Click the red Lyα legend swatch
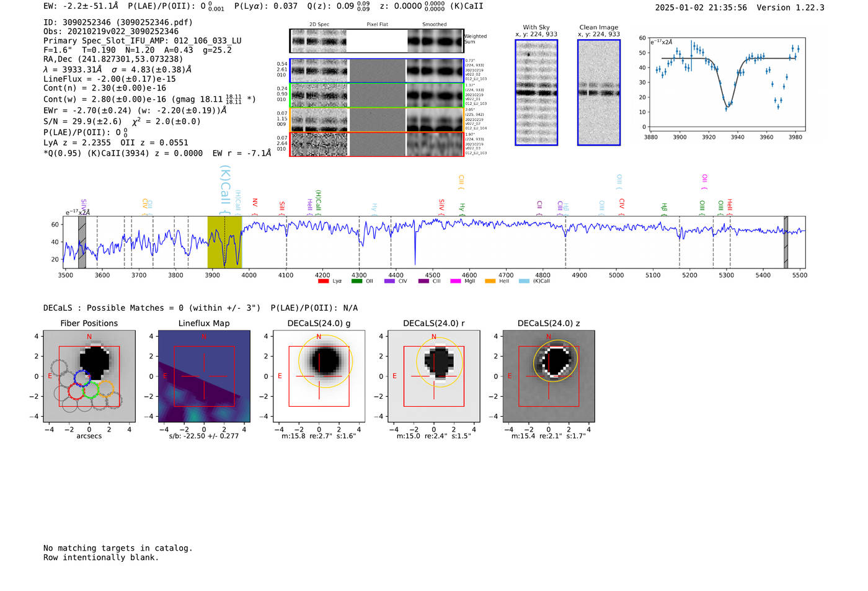 [x=323, y=282]
